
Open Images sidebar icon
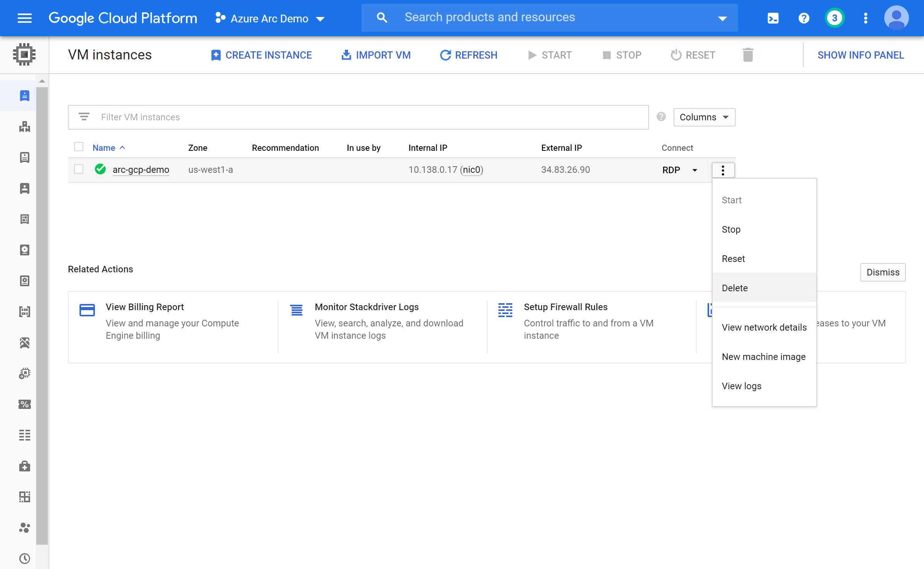tap(25, 312)
